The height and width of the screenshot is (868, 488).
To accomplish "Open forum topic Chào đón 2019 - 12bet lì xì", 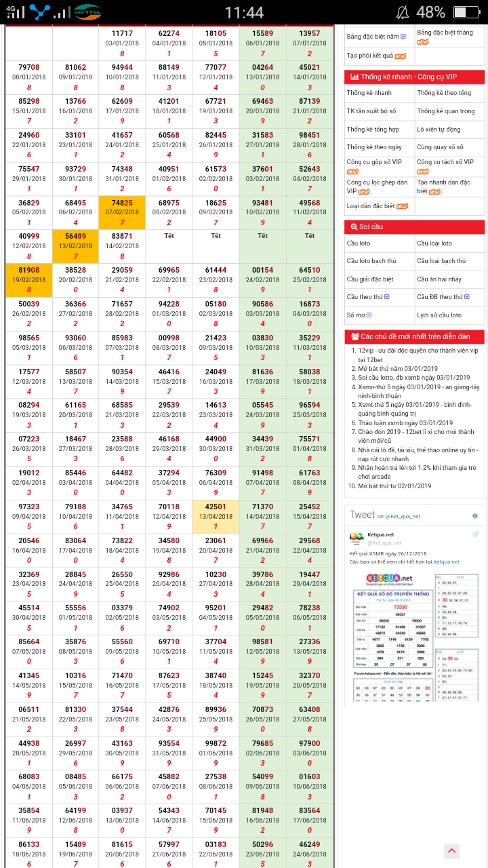I will (x=416, y=436).
